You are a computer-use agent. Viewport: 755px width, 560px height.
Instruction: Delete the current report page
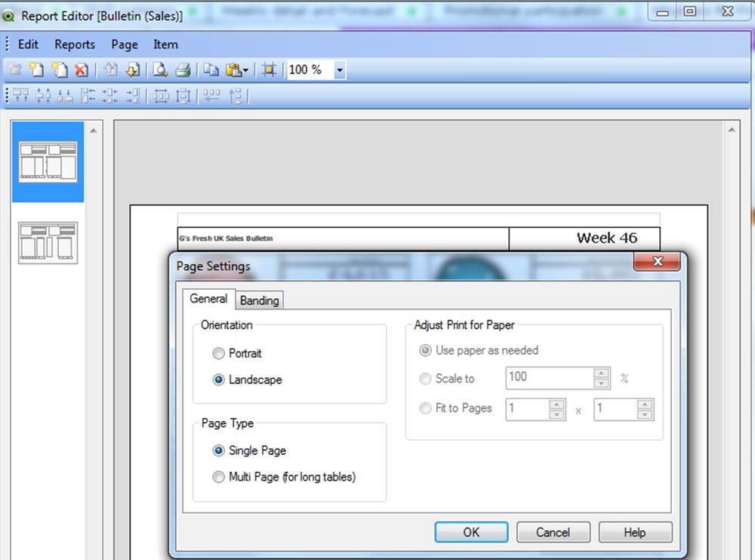[x=79, y=69]
